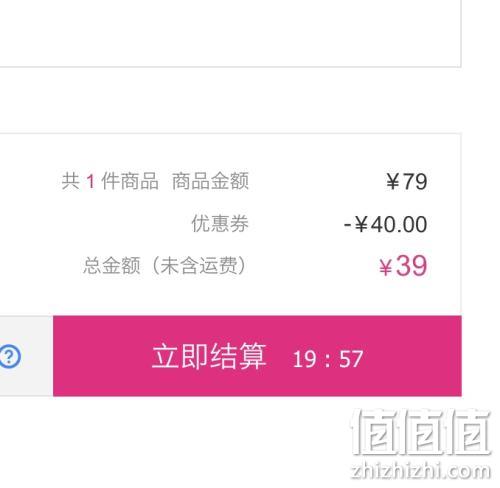Viewport: 500px width, 488px height.
Task: Click the （未含运费） shipping note
Action: tap(198, 266)
